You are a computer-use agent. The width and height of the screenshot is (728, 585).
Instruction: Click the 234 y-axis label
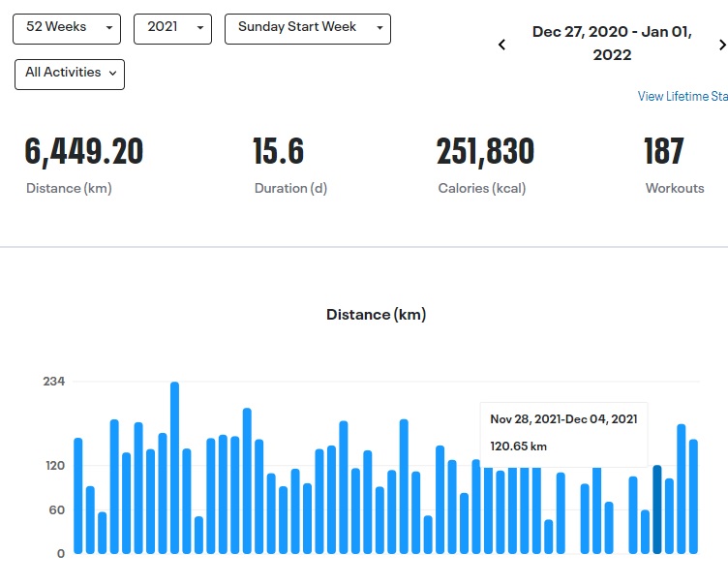pyautogui.click(x=53, y=382)
